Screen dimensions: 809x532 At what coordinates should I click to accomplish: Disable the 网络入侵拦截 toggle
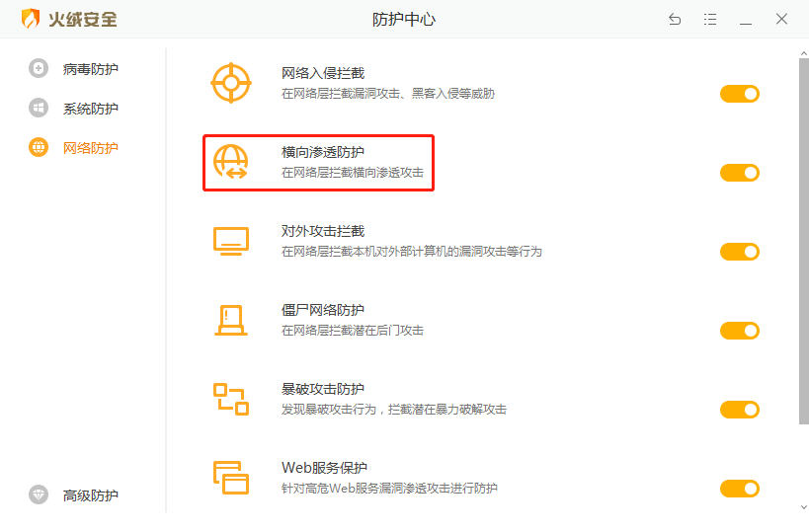tap(739, 94)
